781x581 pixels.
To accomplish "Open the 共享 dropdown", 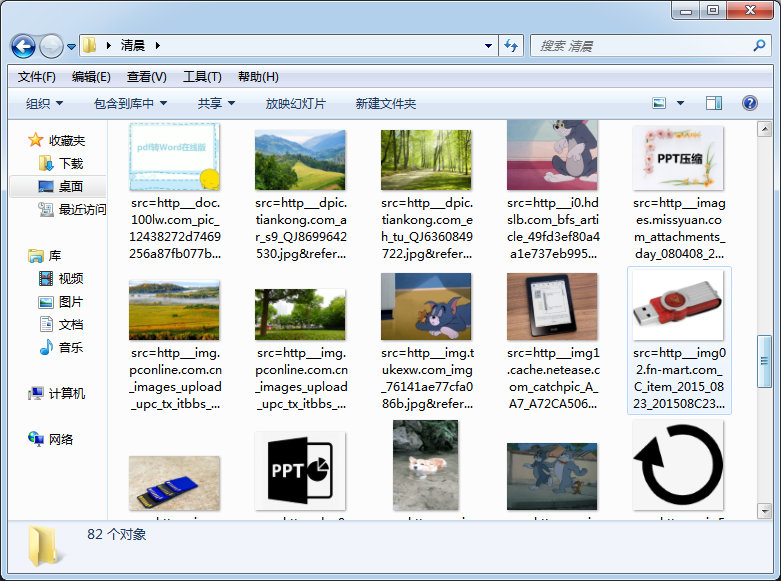I will click(216, 104).
